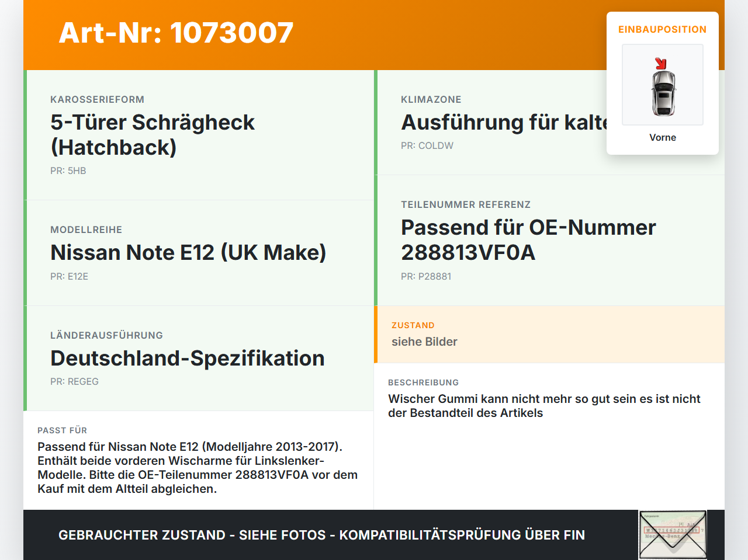Click the car installation position image
The image size is (748, 560).
pyautogui.click(x=663, y=85)
